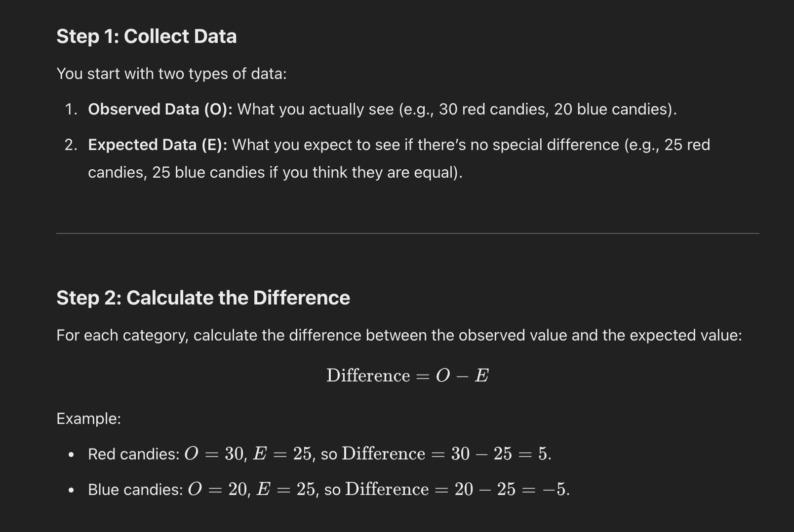794x532 pixels.
Task: Click the bold Expected Data (E) label
Action: (158, 145)
